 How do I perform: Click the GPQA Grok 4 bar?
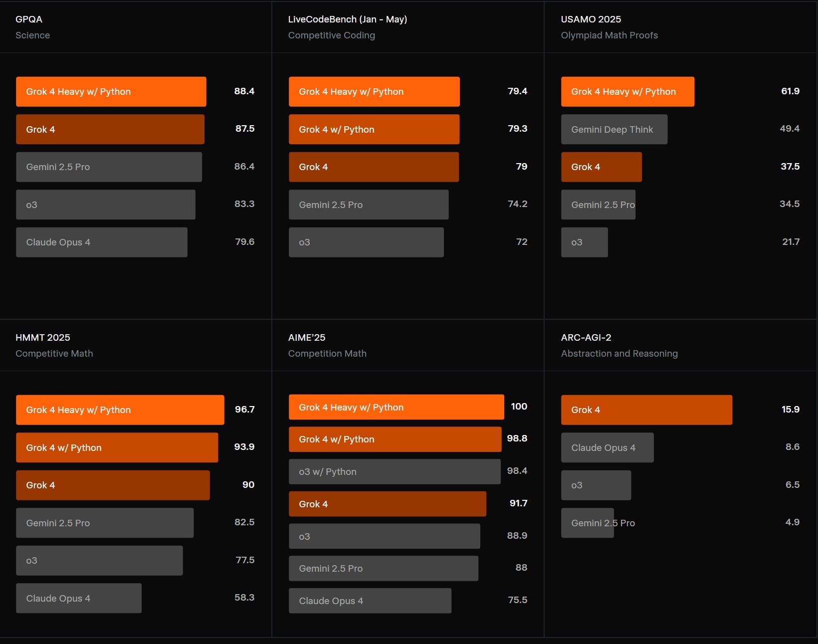110,129
